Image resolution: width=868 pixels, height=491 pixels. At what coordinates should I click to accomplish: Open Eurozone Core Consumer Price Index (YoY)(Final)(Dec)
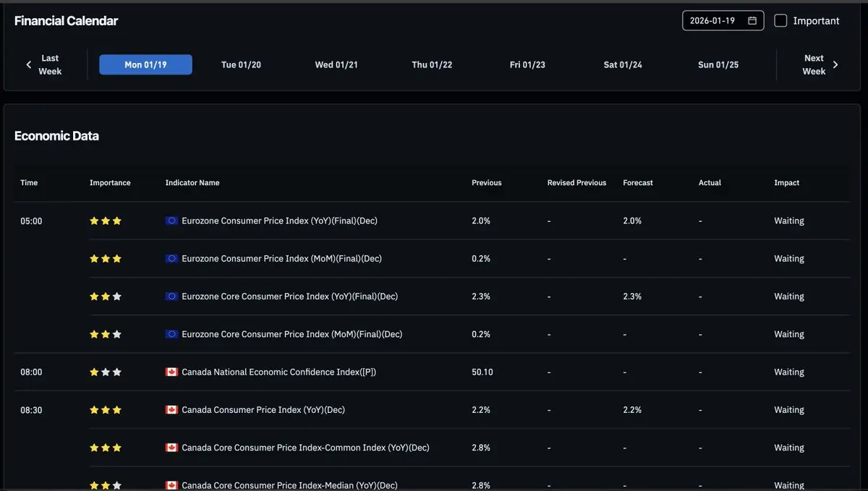tap(289, 296)
